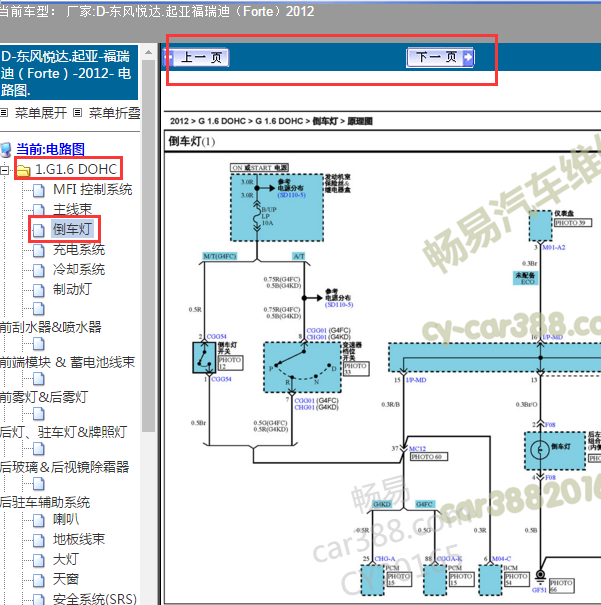This screenshot has width=601, height=605.
Task: Open 后驻车辅助系统 tree entry
Action: tap(45, 502)
